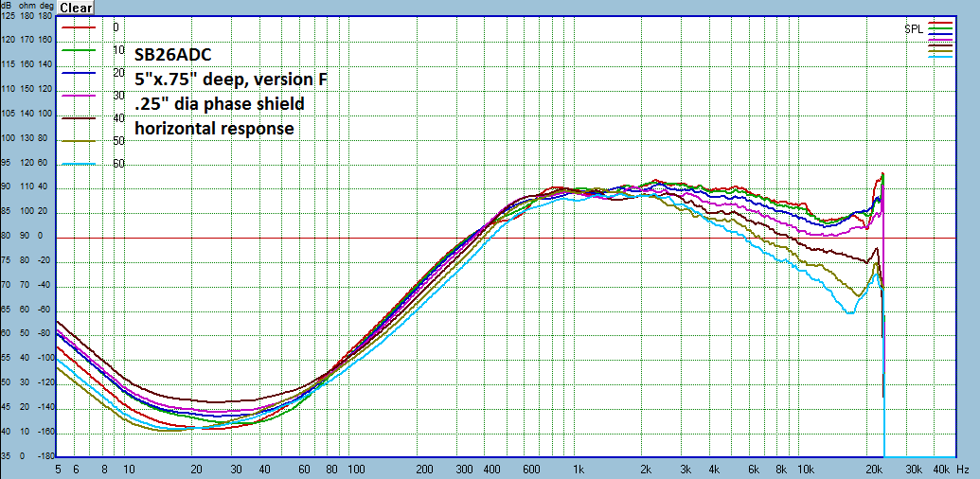The width and height of the screenshot is (980, 479).
Task: Click the 30k frequency axis label
Action: coord(913,469)
